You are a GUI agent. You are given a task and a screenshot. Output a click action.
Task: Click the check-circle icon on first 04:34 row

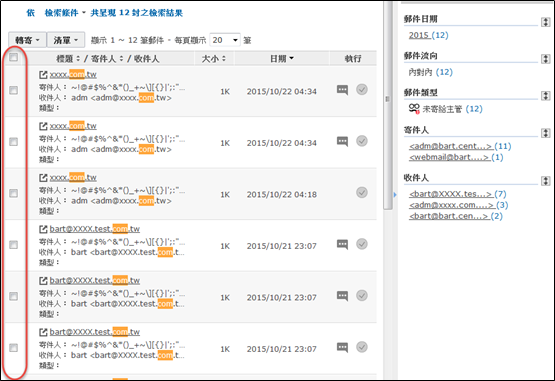pos(362,90)
